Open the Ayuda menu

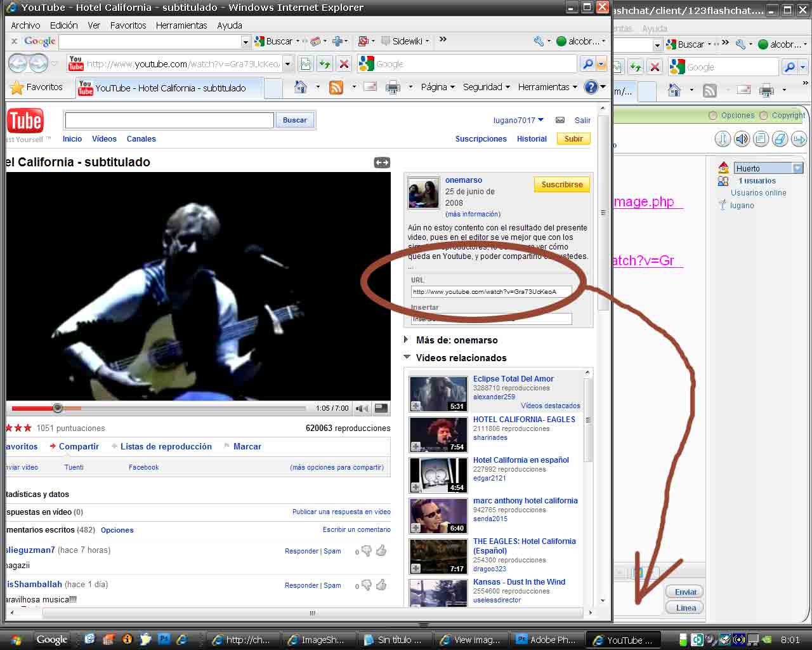(230, 25)
